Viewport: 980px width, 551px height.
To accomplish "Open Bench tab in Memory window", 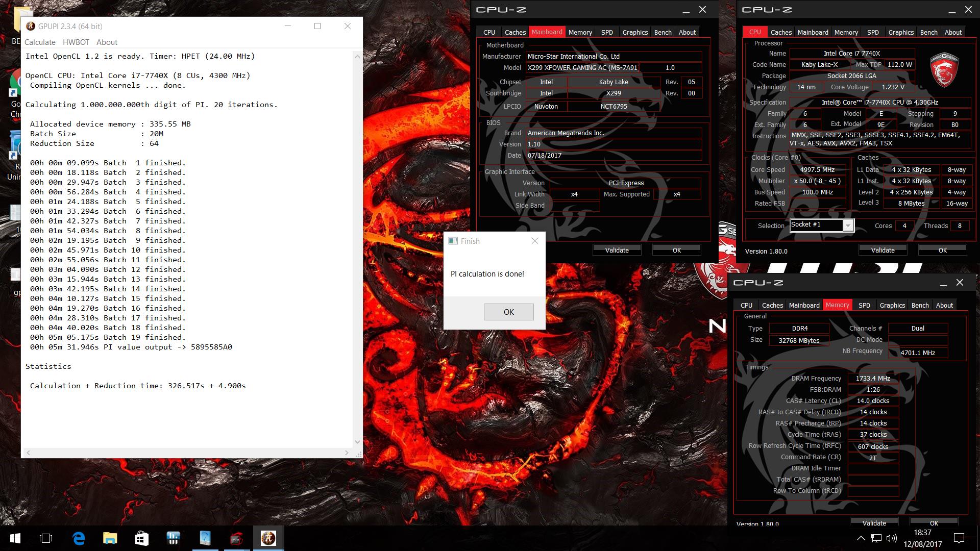I will [x=920, y=305].
